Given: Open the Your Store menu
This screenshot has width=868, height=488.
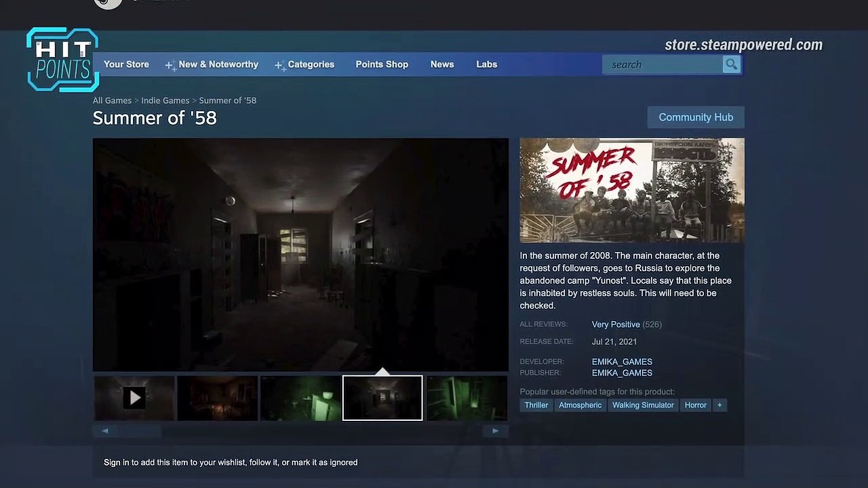Looking at the screenshot, I should point(126,64).
